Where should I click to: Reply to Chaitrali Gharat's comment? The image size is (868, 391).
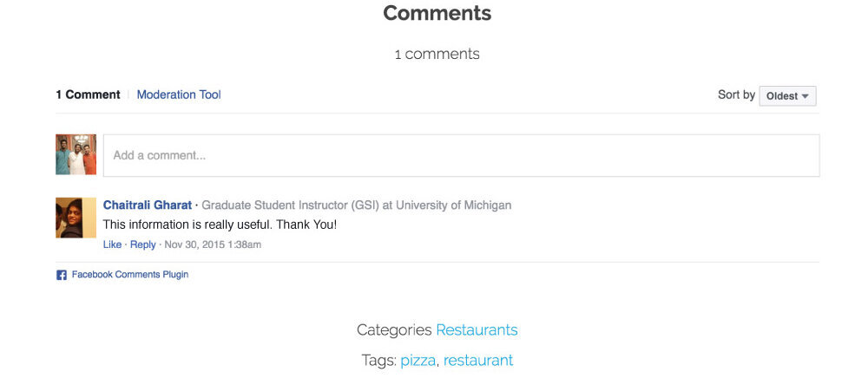[x=143, y=244]
